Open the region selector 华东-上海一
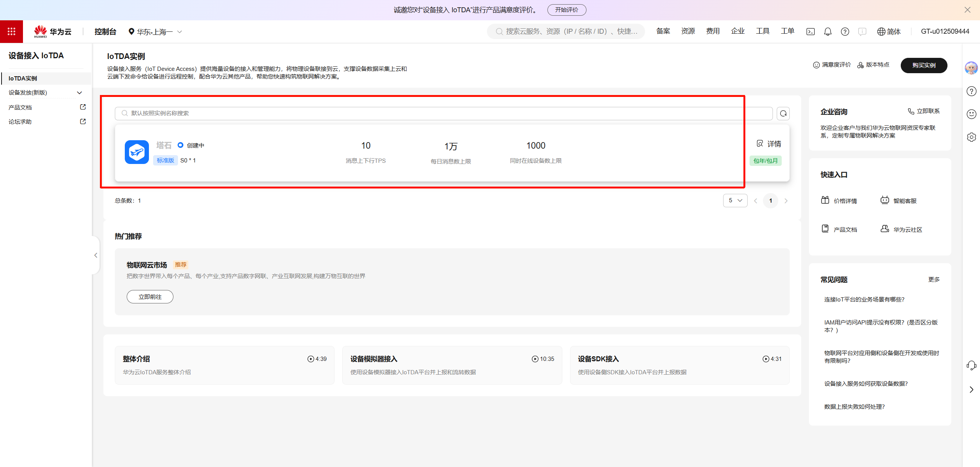Screen dimensions: 980x467 coord(155,31)
